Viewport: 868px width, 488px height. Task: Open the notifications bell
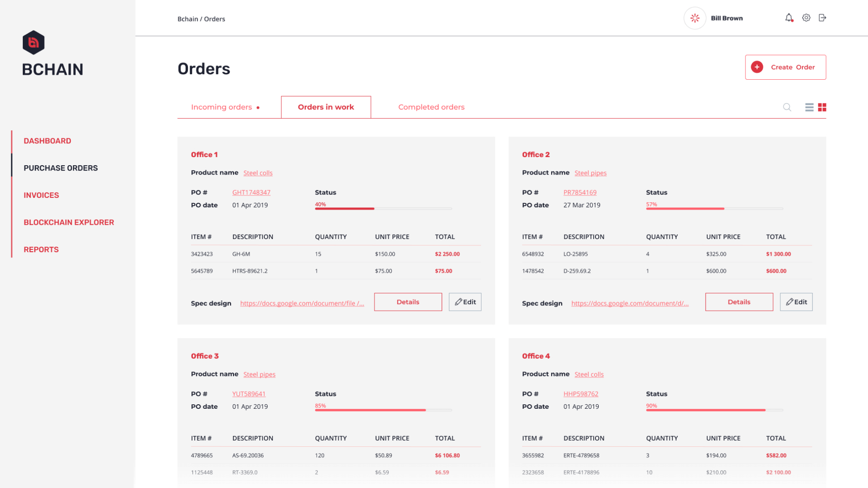788,18
